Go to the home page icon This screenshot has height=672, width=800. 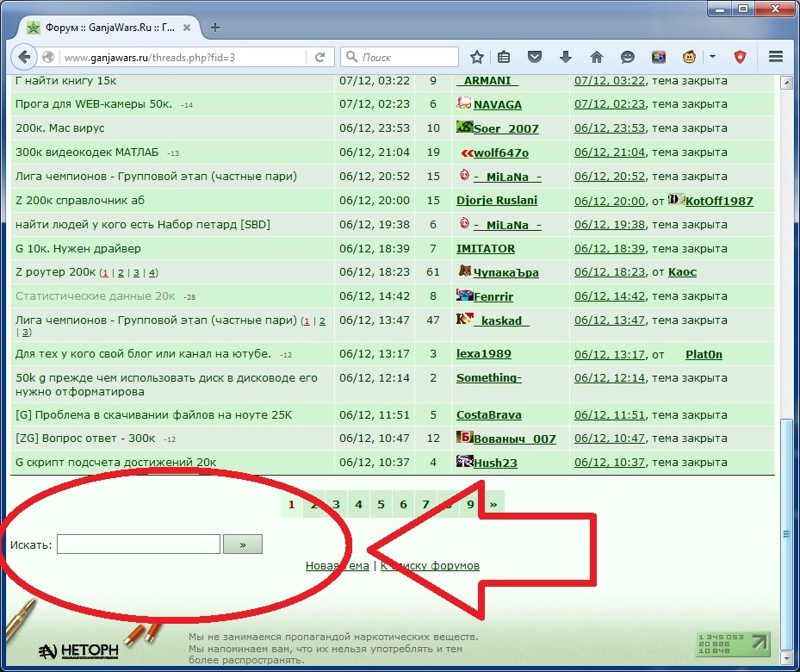pyautogui.click(x=597, y=57)
